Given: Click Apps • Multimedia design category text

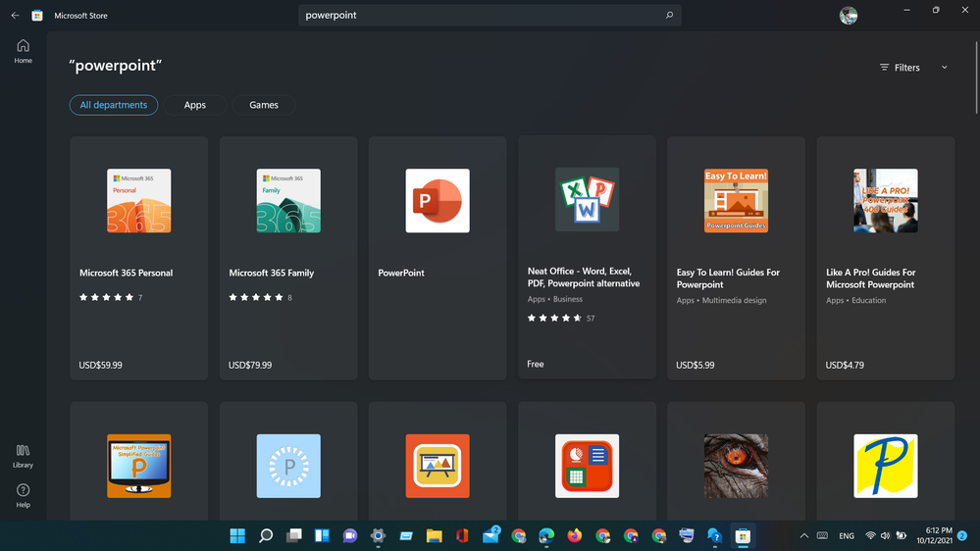Looking at the screenshot, I should (x=721, y=300).
